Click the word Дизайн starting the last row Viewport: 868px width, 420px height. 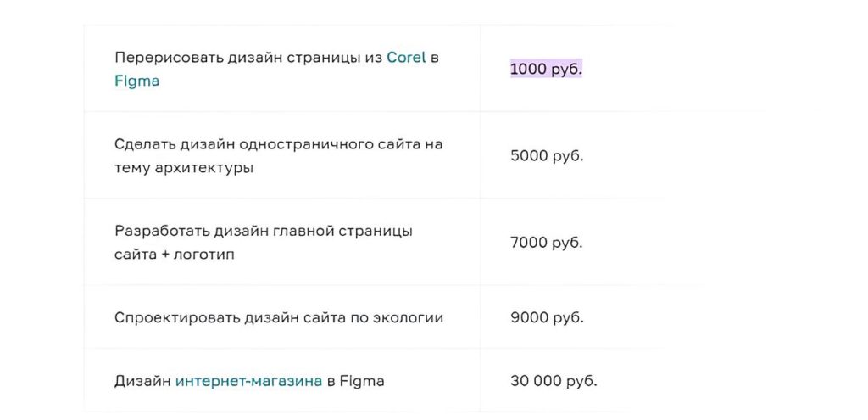[142, 381]
